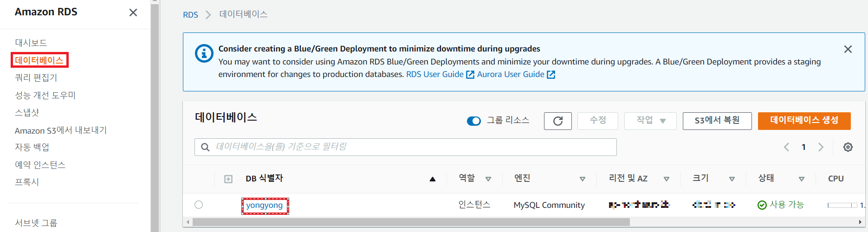Go to 자동 백업 page

coord(32,147)
